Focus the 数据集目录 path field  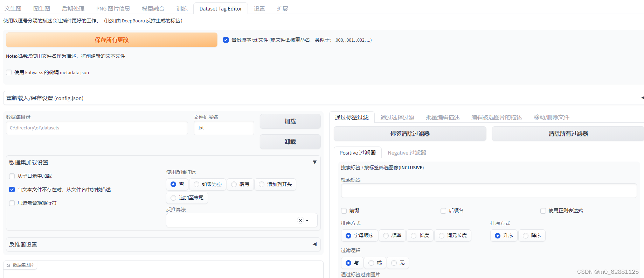pos(97,128)
